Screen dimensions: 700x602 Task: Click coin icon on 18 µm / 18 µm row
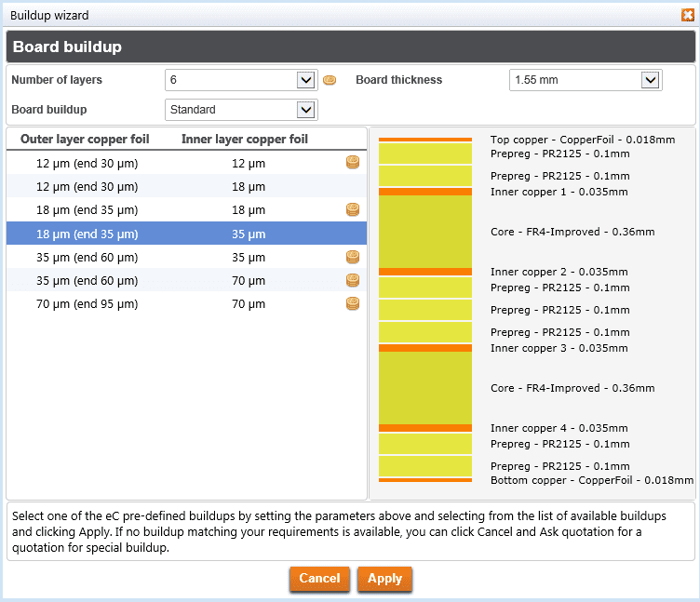pos(353,209)
